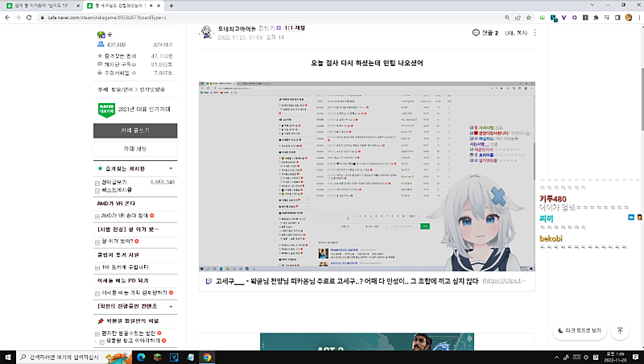Open the AMD가 VR 쏜다 참여 board

tap(125, 216)
